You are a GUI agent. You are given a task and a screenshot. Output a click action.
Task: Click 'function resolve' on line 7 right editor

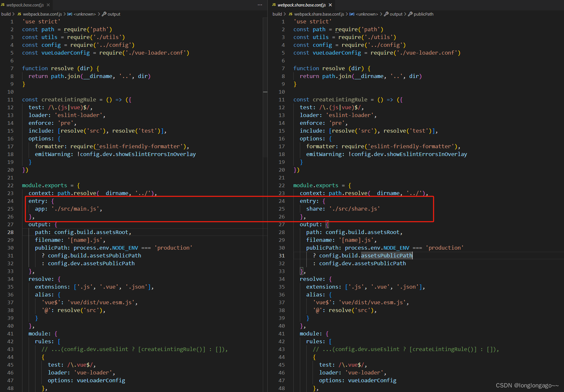click(x=319, y=68)
